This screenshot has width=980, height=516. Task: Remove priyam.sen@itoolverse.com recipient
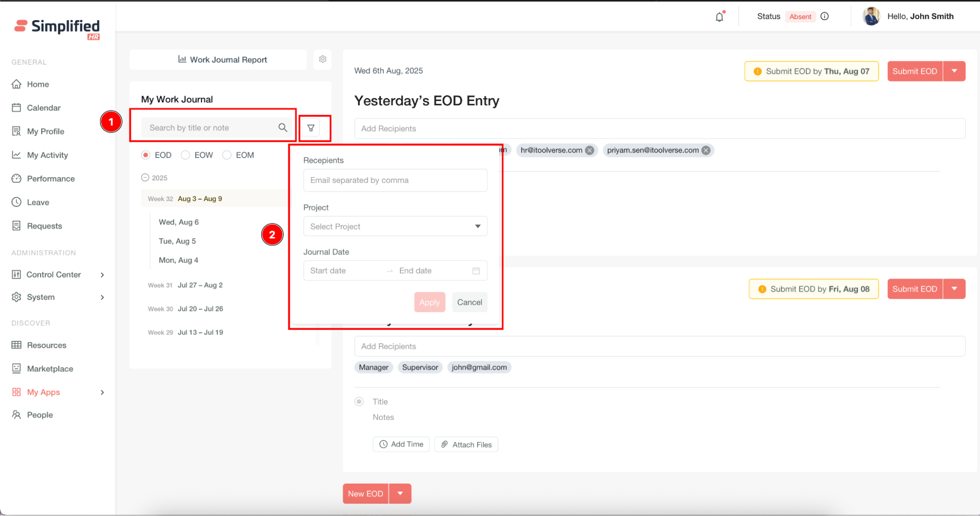[706, 151]
